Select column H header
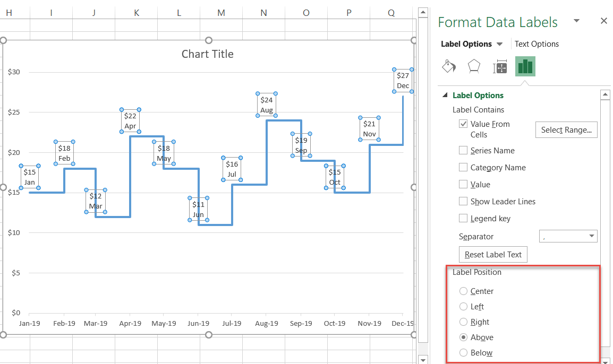 pyautogui.click(x=8, y=13)
